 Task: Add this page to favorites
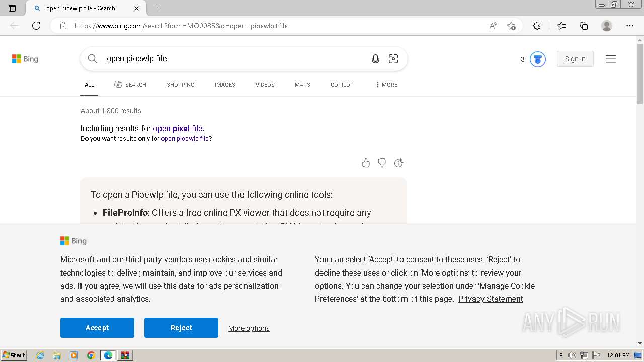511,26
